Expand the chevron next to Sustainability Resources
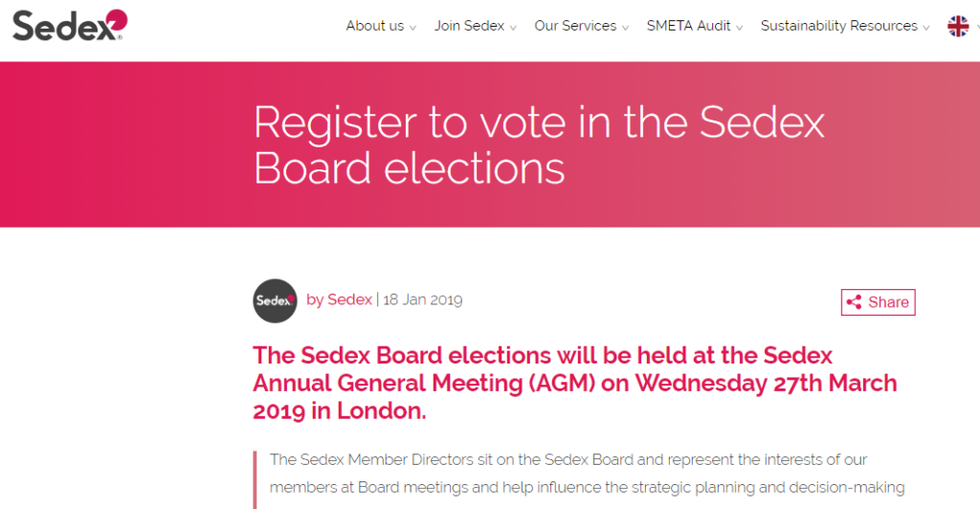 (x=926, y=28)
